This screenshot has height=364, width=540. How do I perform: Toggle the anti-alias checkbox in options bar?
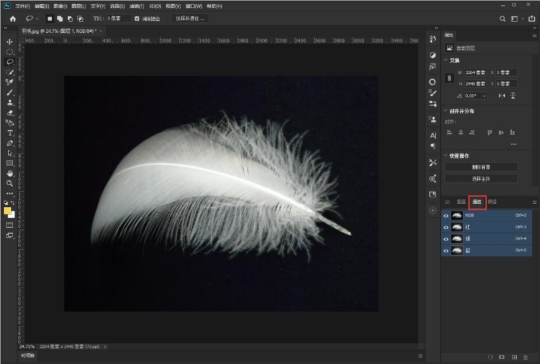137,19
